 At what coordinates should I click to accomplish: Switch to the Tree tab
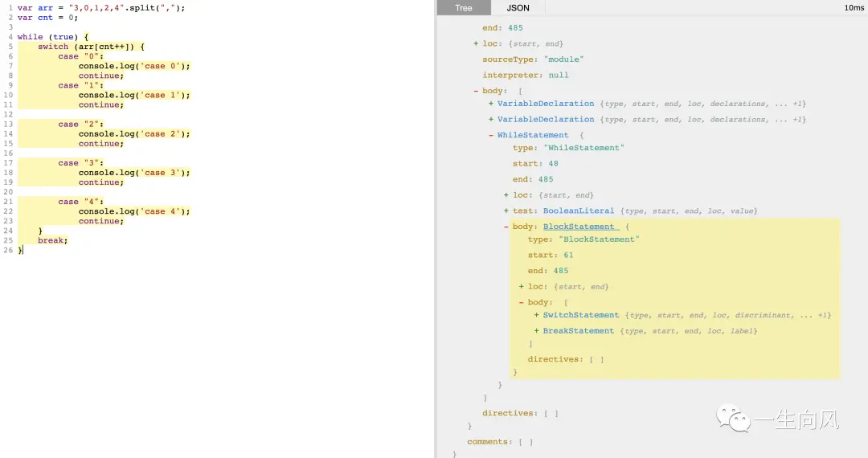coord(464,8)
